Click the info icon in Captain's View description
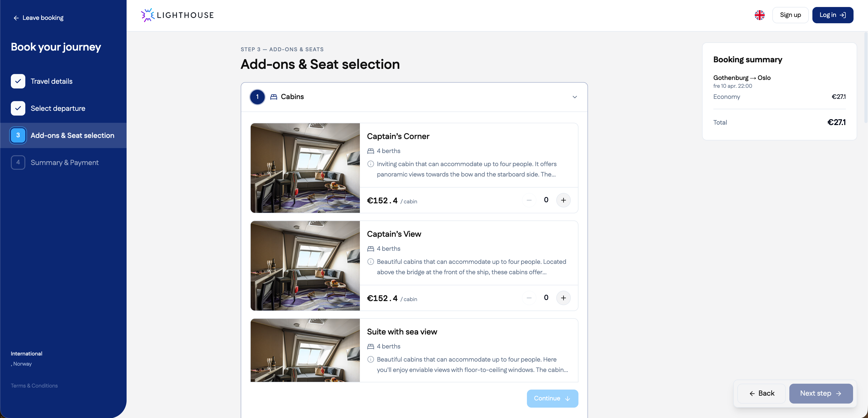 point(371,262)
